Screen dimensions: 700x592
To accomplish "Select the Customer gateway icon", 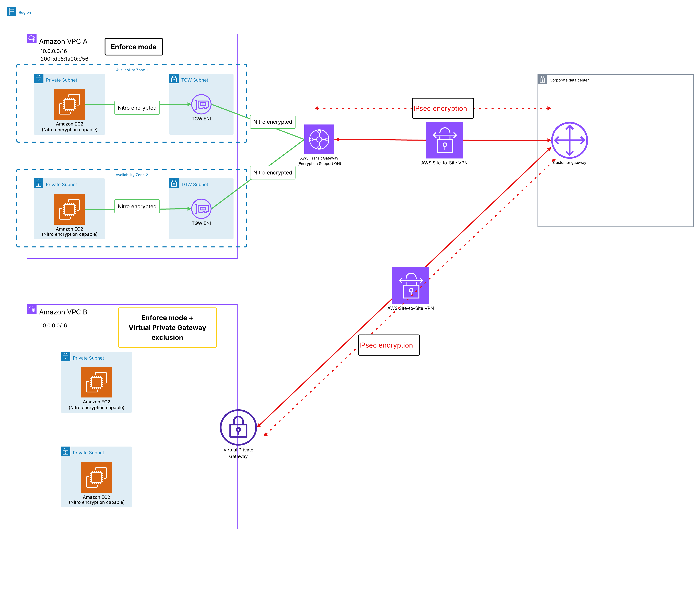I will pyautogui.click(x=569, y=140).
